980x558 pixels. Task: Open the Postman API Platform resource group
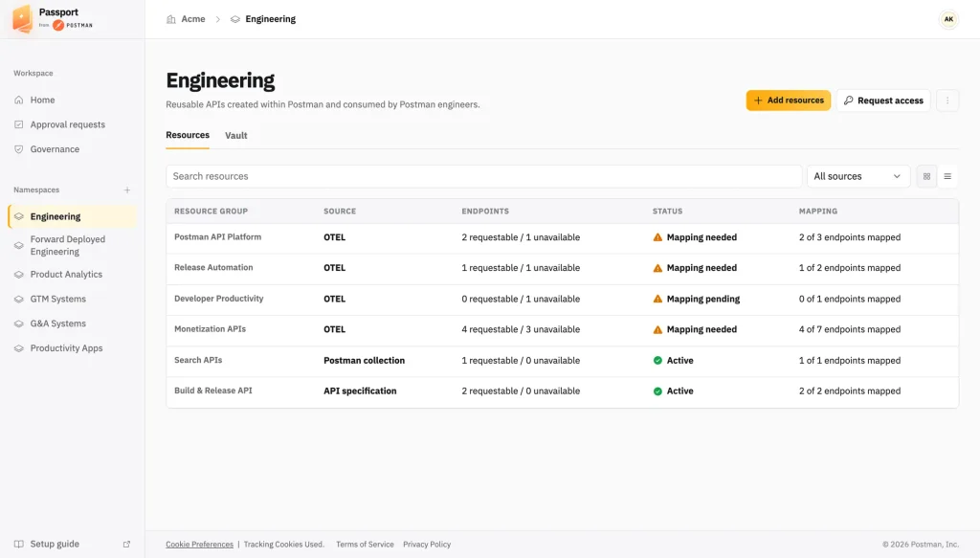[217, 236]
